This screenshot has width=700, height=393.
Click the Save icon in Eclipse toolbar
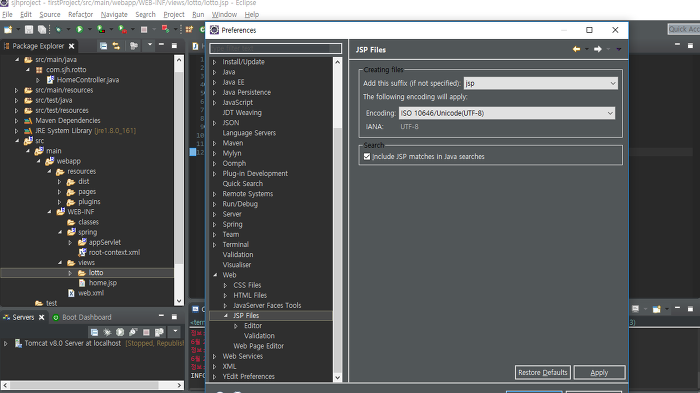[29, 29]
